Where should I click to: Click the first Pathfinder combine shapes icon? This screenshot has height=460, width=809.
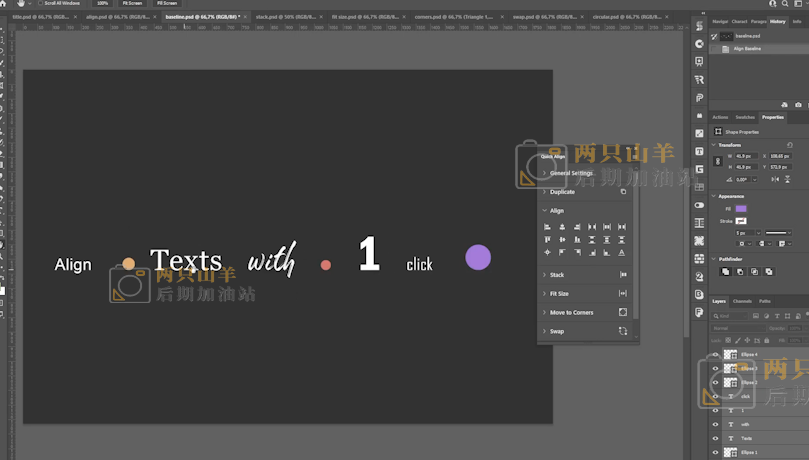[x=726, y=271]
